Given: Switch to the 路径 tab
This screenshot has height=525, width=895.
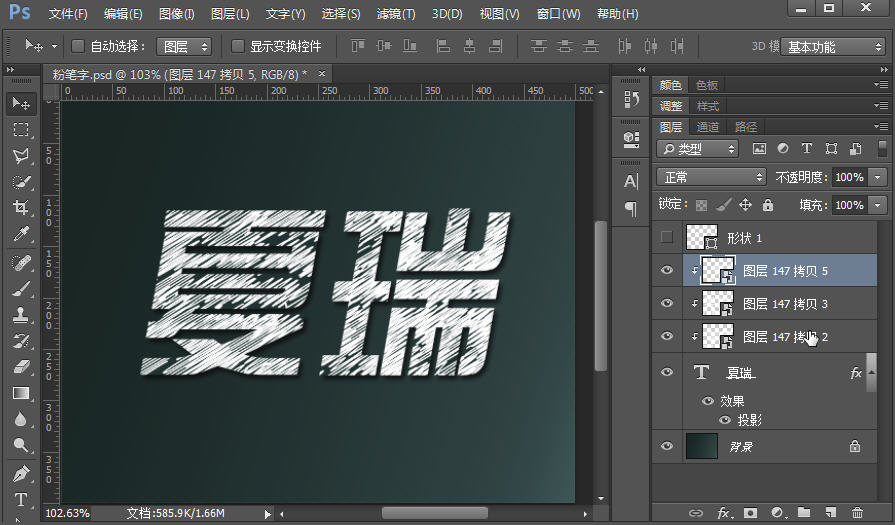Looking at the screenshot, I should tap(745, 127).
